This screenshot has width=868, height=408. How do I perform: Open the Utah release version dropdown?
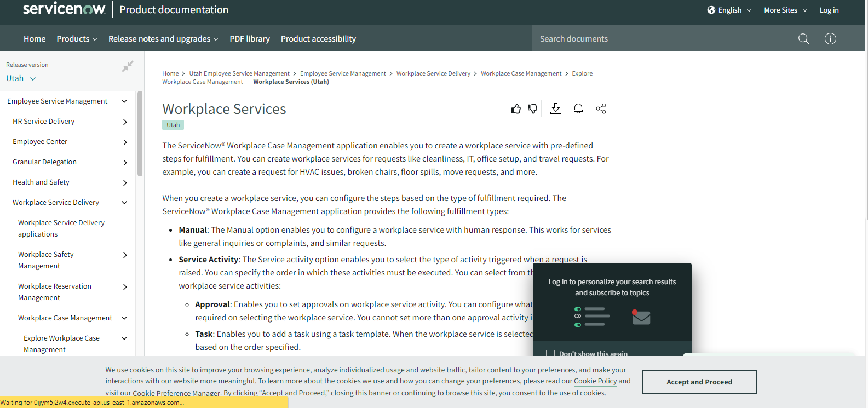[x=21, y=78]
